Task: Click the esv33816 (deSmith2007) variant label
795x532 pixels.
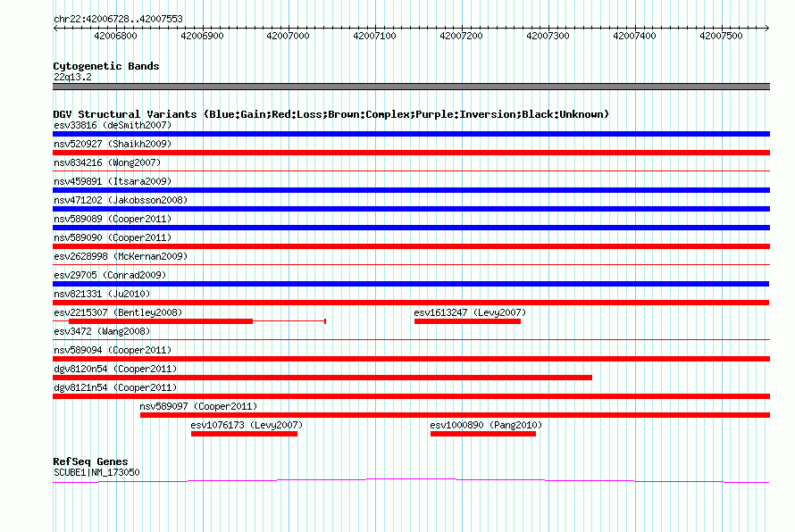Action: (113, 125)
